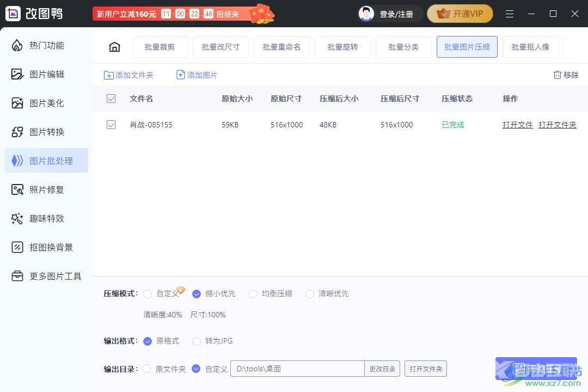Select 缩小优先 compression mode
The height and width of the screenshot is (392, 588).
tap(197, 293)
